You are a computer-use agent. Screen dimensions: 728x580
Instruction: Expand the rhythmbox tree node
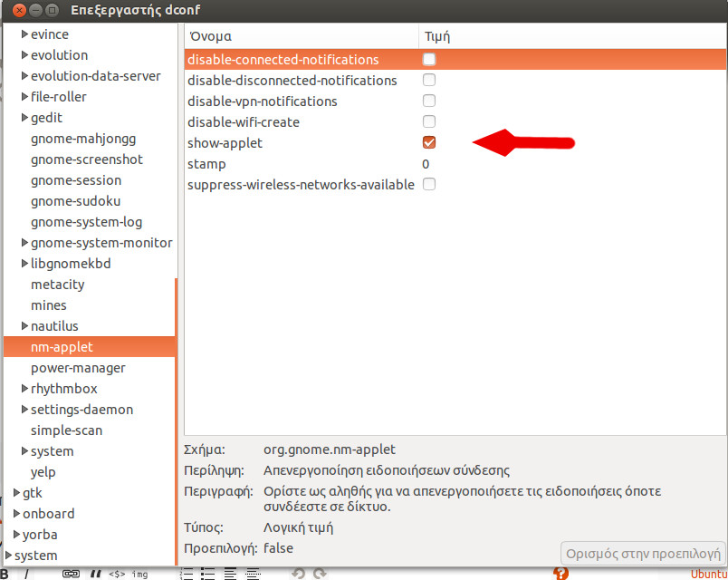pyautogui.click(x=24, y=389)
